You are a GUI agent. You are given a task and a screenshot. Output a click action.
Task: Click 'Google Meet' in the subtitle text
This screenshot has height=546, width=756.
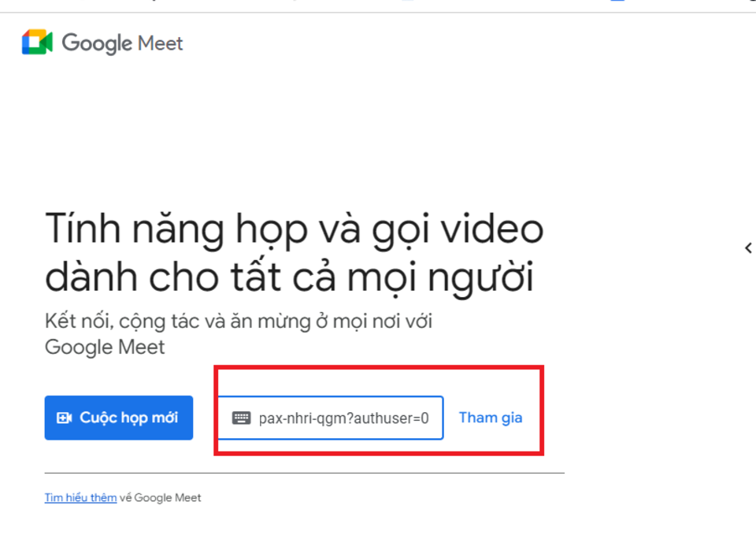pyautogui.click(x=105, y=347)
